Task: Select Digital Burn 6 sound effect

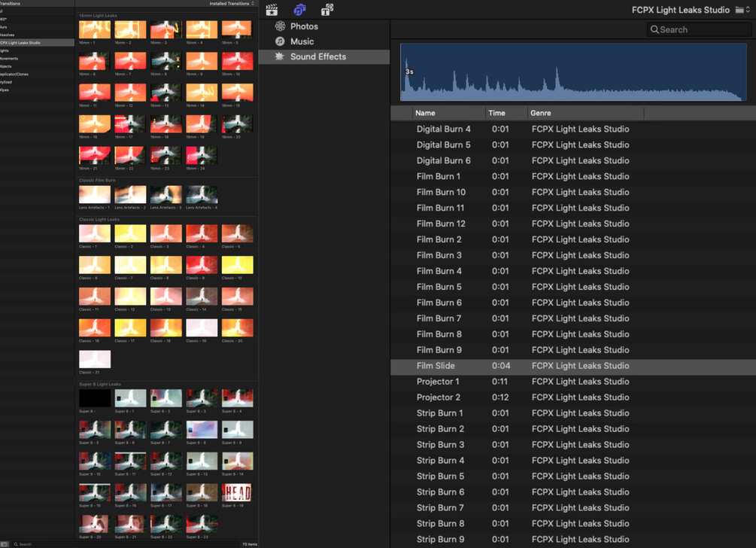Action: pyautogui.click(x=572, y=160)
